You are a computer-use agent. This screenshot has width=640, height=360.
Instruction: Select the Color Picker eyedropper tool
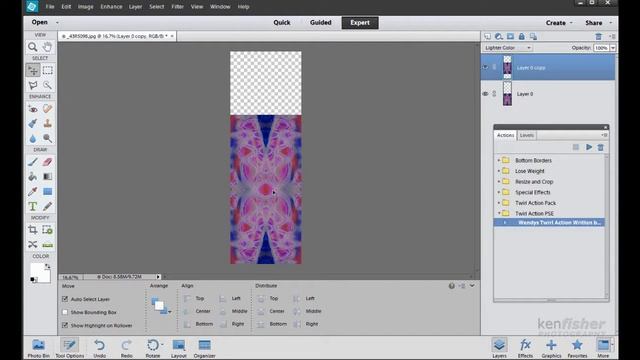pyautogui.click(x=33, y=191)
